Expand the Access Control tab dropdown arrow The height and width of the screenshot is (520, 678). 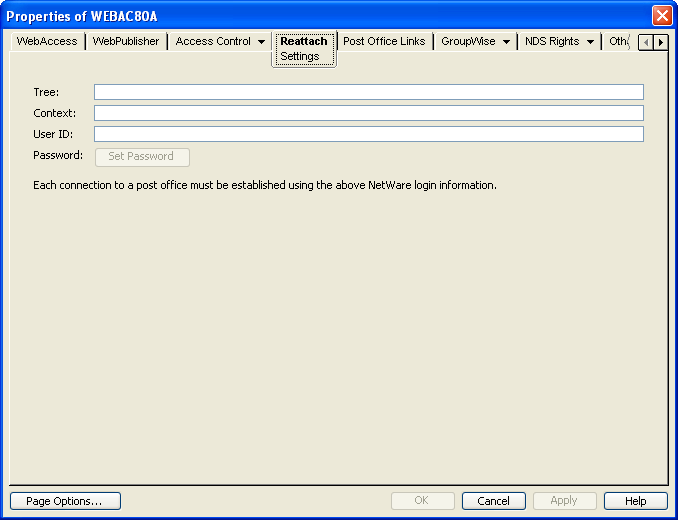pyautogui.click(x=262, y=42)
